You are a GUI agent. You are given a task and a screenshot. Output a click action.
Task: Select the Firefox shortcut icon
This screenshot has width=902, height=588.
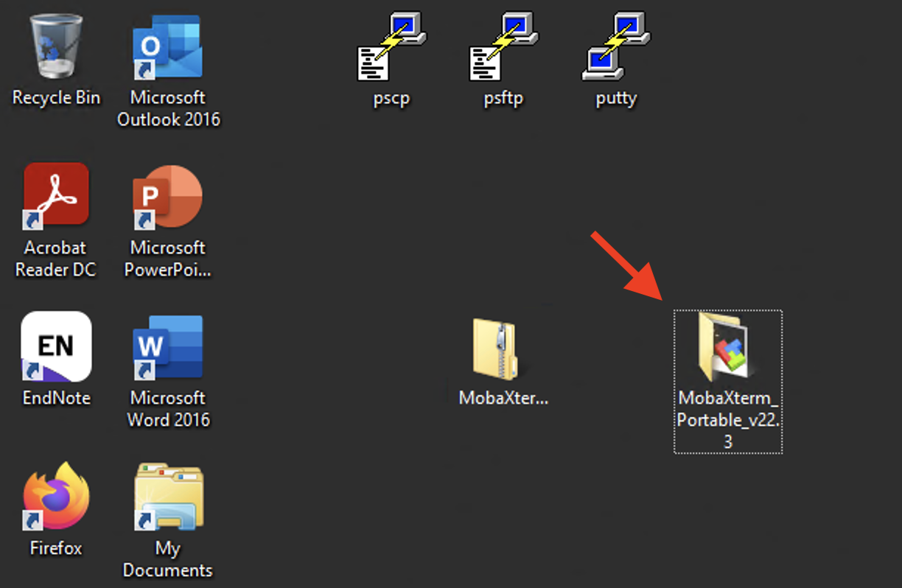56,497
